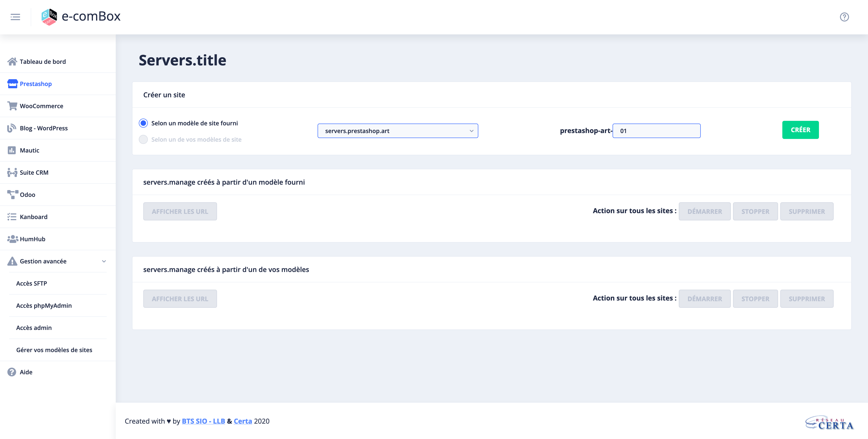The image size is (868, 439).
Task: Collapse the Gestion avancée submenu chevron
Action: click(104, 261)
